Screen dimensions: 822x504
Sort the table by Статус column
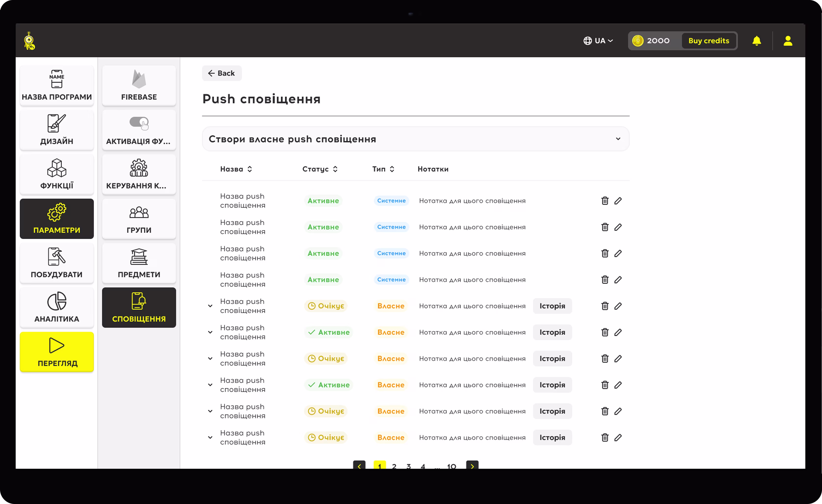[320, 169]
